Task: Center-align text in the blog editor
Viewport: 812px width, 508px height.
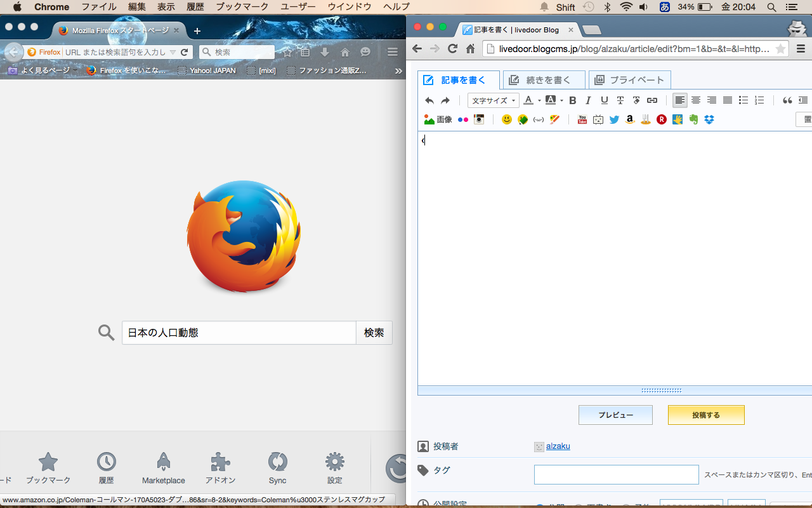Action: tap(696, 100)
